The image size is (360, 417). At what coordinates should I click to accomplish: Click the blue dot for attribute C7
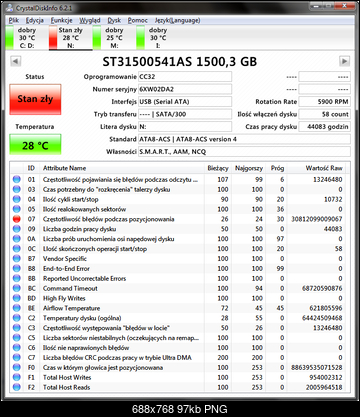point(16,358)
